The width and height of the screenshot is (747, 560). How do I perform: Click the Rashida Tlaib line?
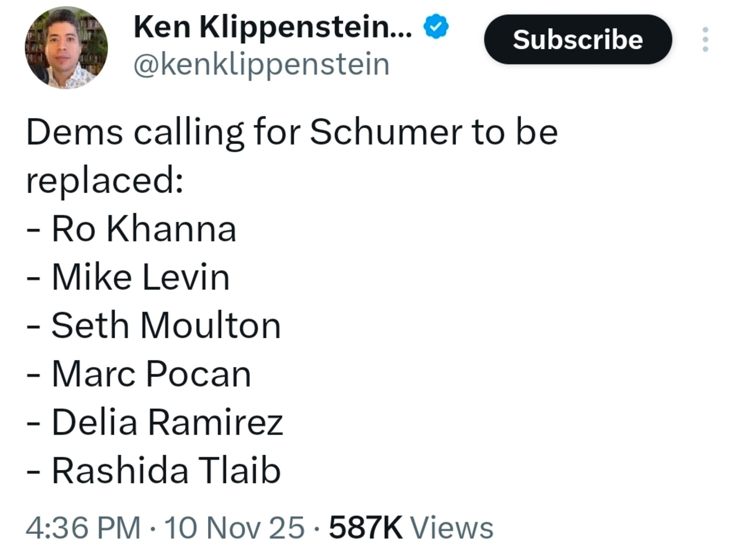pyautogui.click(x=166, y=471)
